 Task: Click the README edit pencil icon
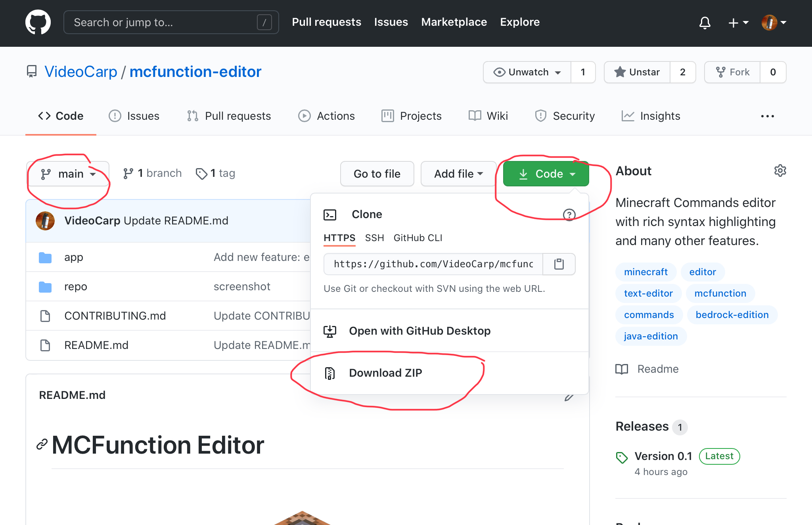point(569,397)
